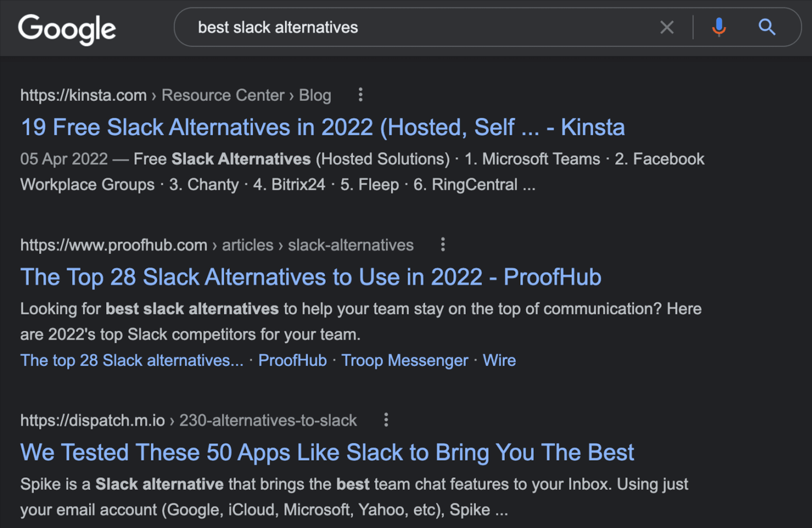Follow the ProofHub sitelink
This screenshot has width=812, height=528.
[292, 361]
